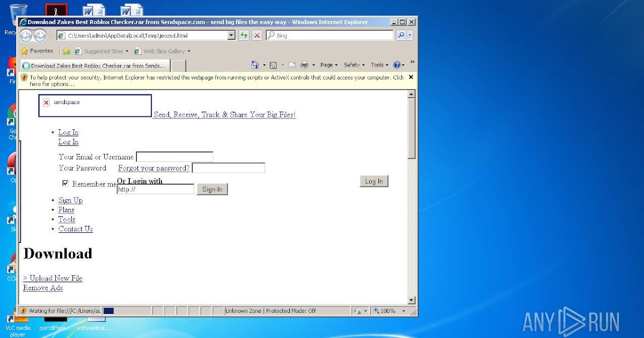Open the Print dropdown arrow

313,65
